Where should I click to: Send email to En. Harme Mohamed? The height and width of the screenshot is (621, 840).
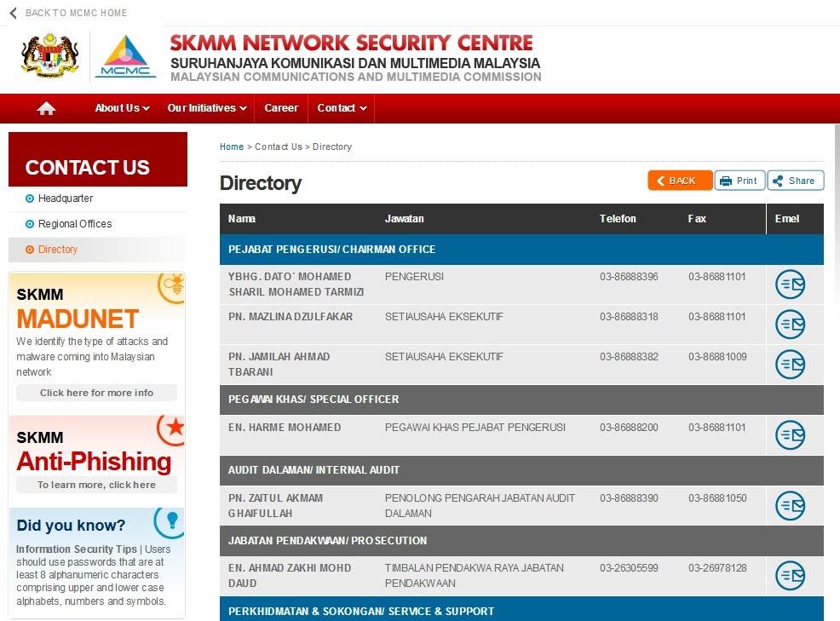(791, 435)
